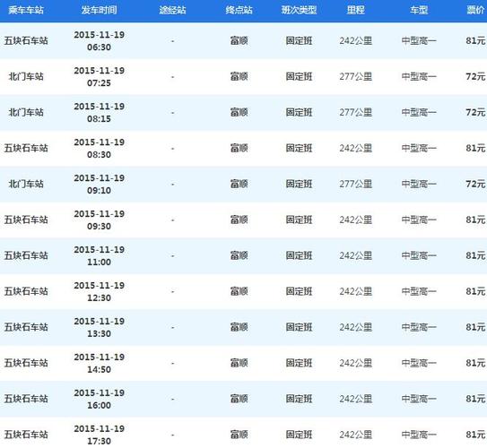Viewport: 487px width, 448px height.
Task: Select the 13:30 departure time cell
Action: coord(99,327)
